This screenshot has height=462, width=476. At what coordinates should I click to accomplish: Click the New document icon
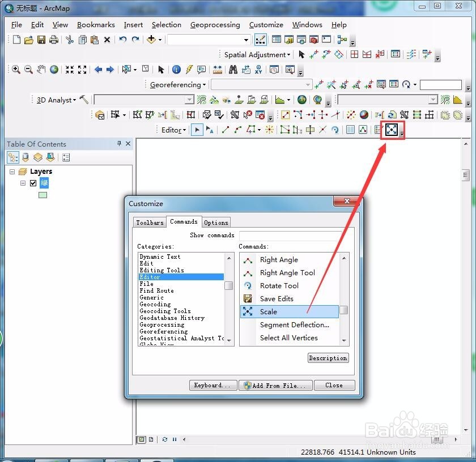[16, 40]
